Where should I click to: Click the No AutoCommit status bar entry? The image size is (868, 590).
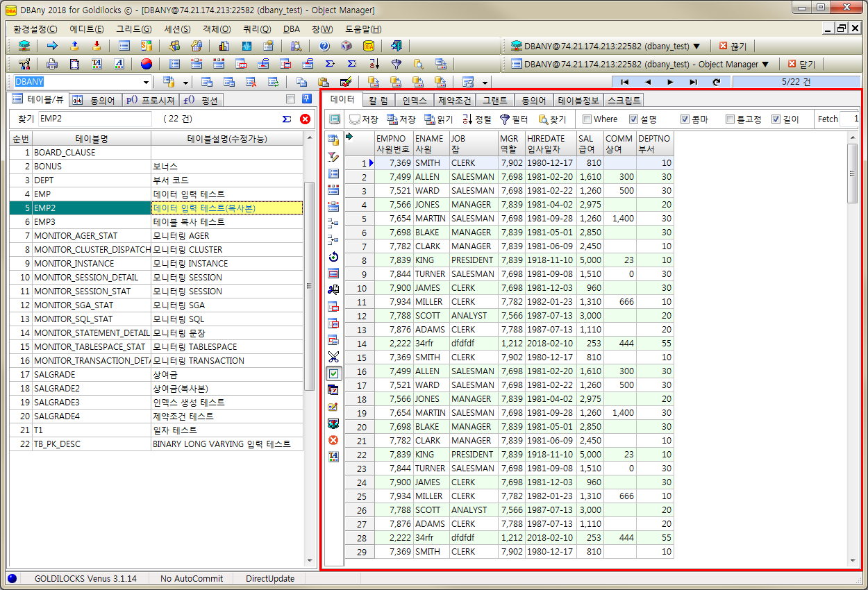pos(192,579)
